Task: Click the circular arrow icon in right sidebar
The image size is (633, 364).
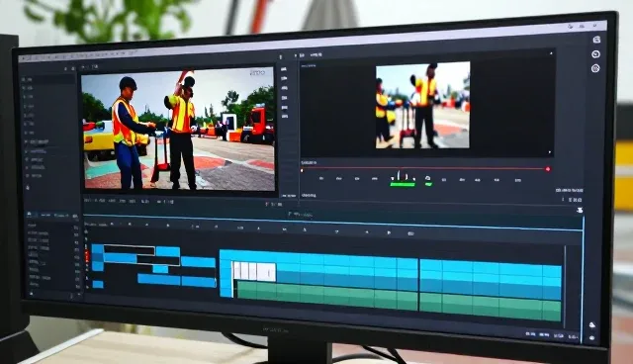Action: 595,54
